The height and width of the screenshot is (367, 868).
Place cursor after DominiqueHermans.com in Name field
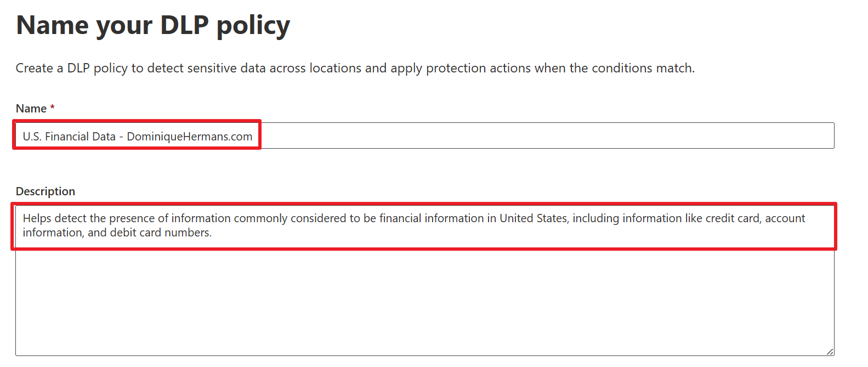click(x=253, y=136)
